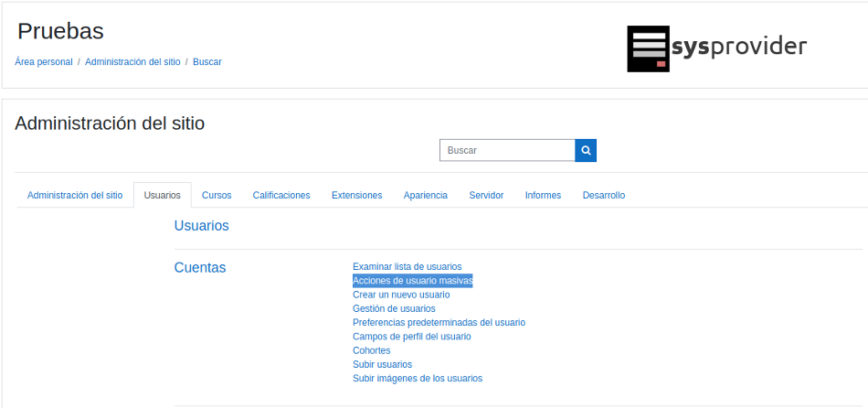Viewport: 868px width, 408px height.
Task: Select the Apariencia tab
Action: (426, 195)
